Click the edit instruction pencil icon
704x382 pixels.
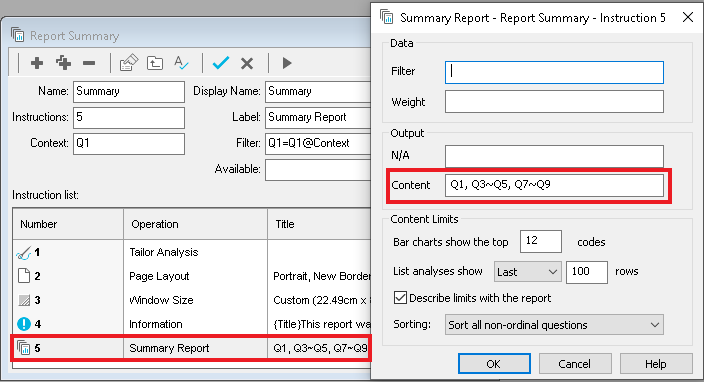128,63
